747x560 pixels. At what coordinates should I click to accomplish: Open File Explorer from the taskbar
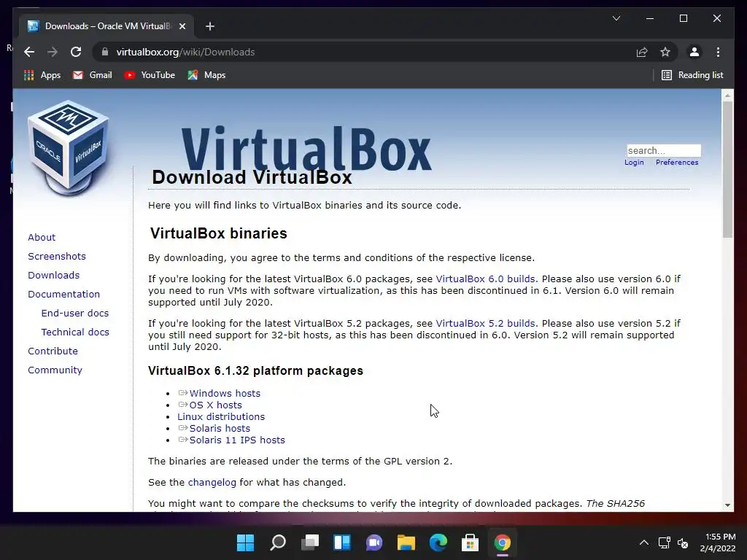tap(406, 542)
